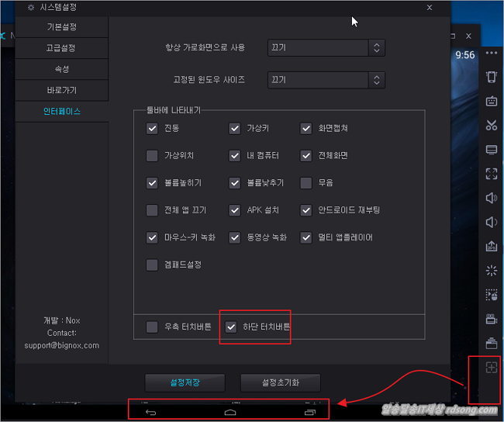
Task: Click the shake device icon in Nox sidebar
Action: point(491,77)
